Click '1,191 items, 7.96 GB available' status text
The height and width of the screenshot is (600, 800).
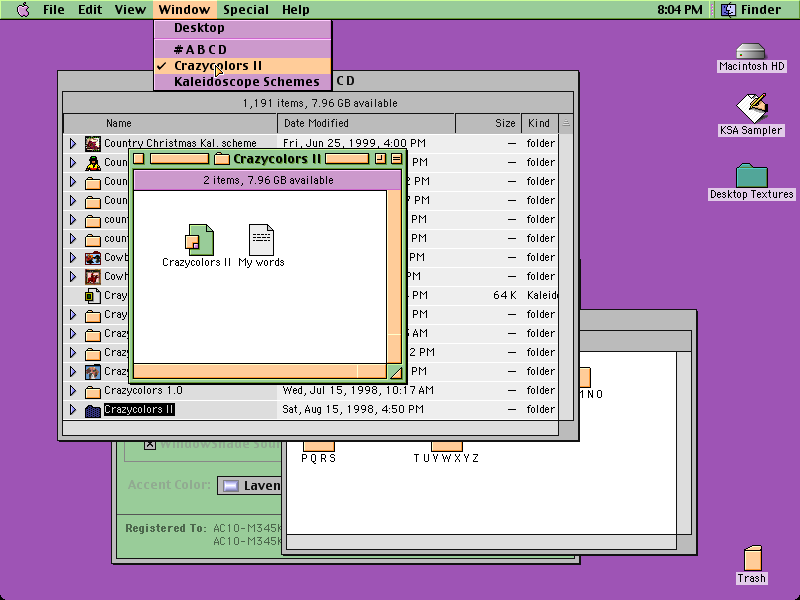[x=320, y=103]
